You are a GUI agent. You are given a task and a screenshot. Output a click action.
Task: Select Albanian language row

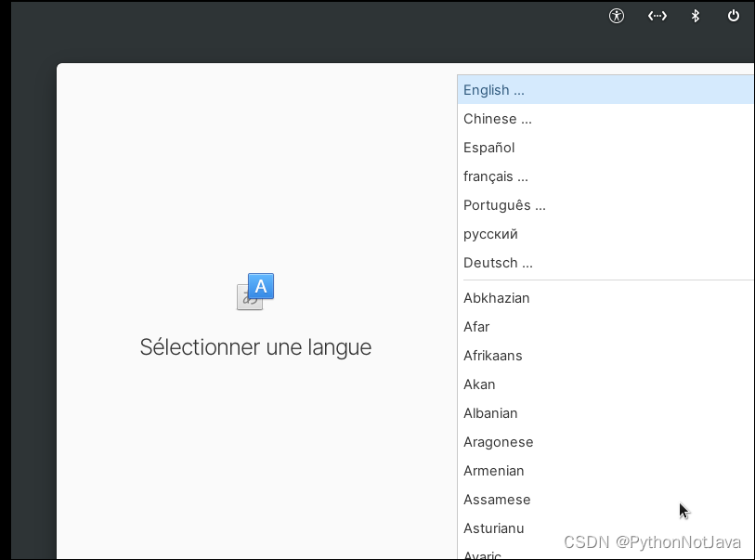(x=605, y=413)
